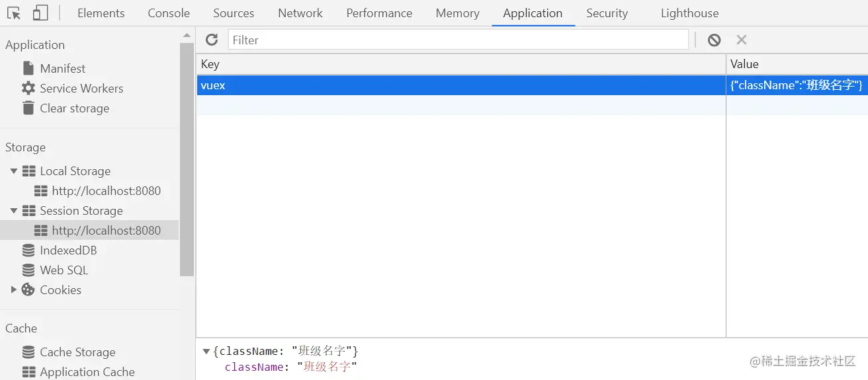The image size is (868, 380).
Task: Switch to the Lighthouse tab
Action: (x=689, y=13)
